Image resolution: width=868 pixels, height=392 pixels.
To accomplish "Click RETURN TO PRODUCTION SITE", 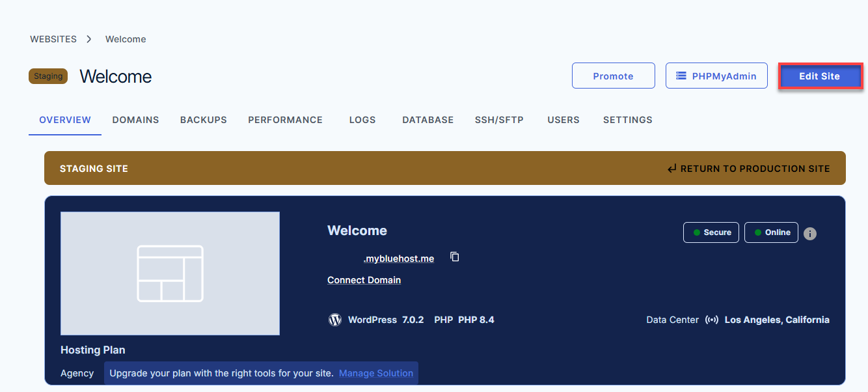I will [x=749, y=169].
